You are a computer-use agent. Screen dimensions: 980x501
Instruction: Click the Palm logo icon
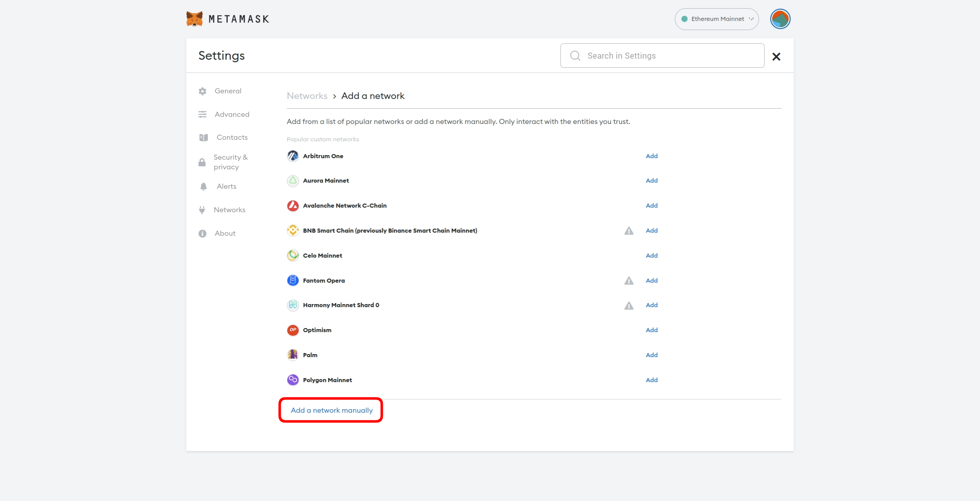[x=293, y=355]
